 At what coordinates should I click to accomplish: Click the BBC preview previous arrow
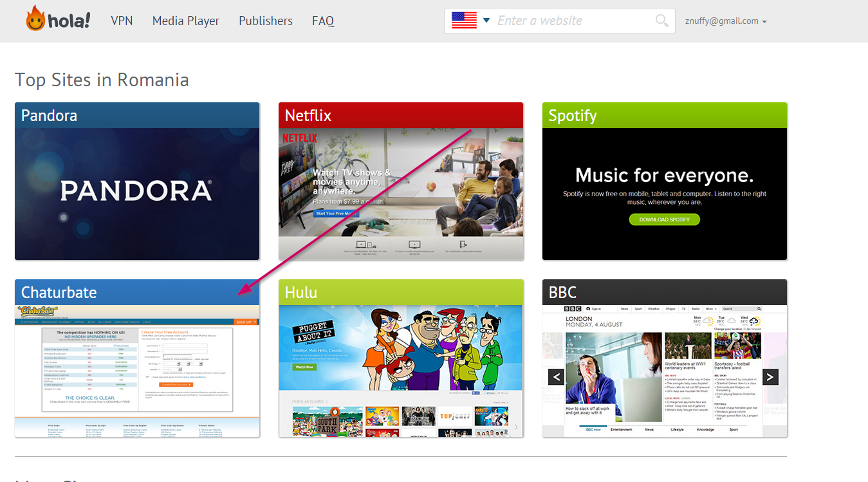(x=557, y=376)
